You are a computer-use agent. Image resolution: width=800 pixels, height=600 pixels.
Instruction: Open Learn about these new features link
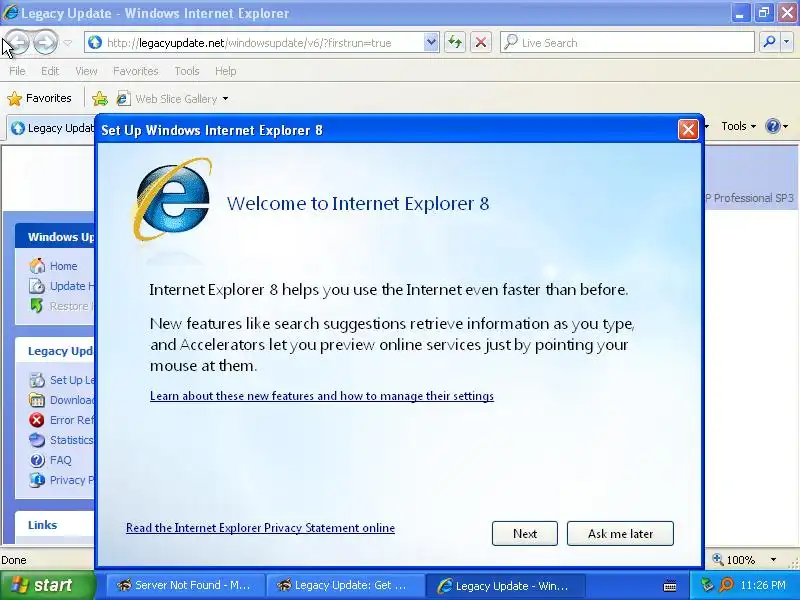pyautogui.click(x=322, y=396)
